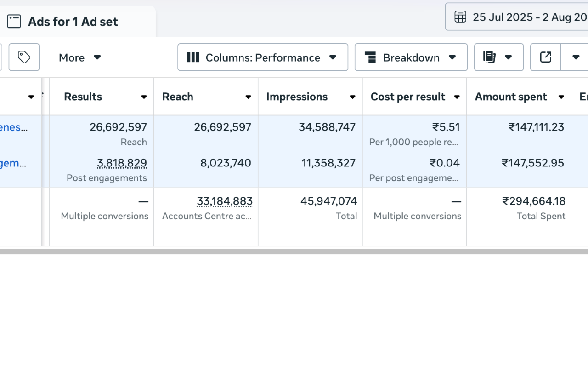Open the Reach column header menu
The width and height of the screenshot is (588, 366).
tap(248, 97)
